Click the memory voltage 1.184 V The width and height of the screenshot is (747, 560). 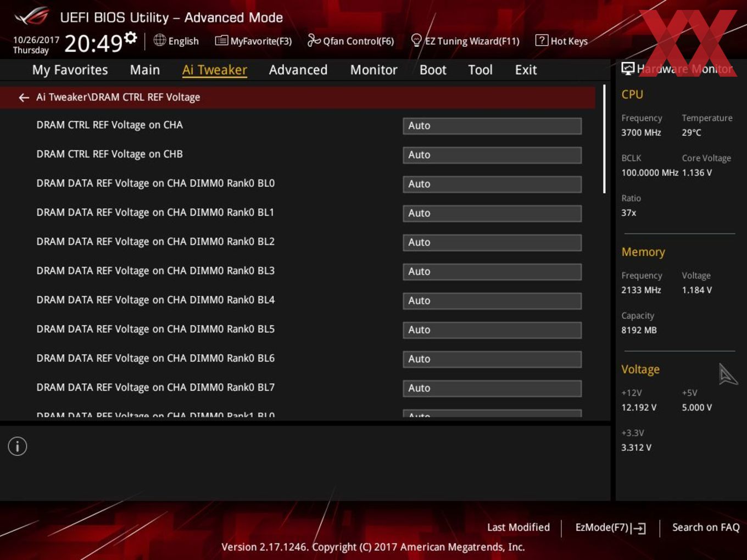697,290
